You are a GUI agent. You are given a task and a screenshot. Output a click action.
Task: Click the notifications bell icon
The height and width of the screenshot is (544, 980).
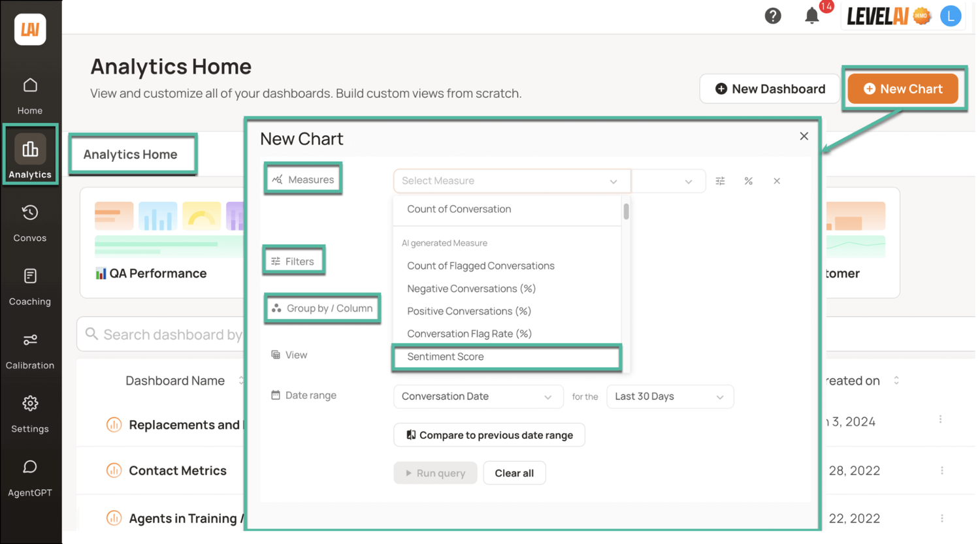point(811,16)
